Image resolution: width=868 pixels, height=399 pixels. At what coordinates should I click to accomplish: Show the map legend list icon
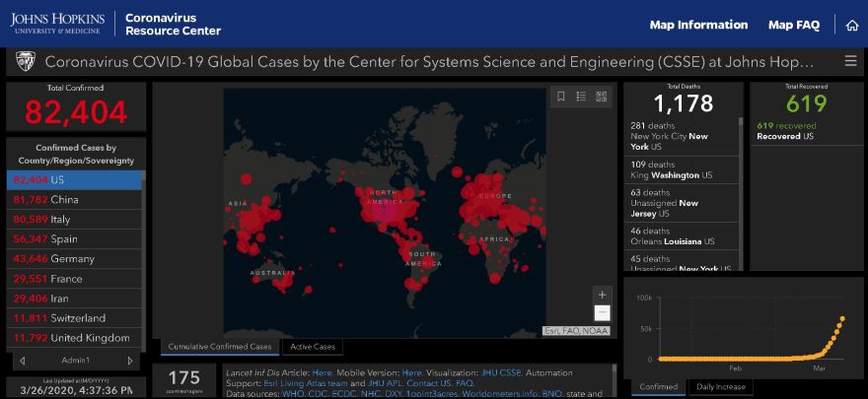click(x=581, y=97)
